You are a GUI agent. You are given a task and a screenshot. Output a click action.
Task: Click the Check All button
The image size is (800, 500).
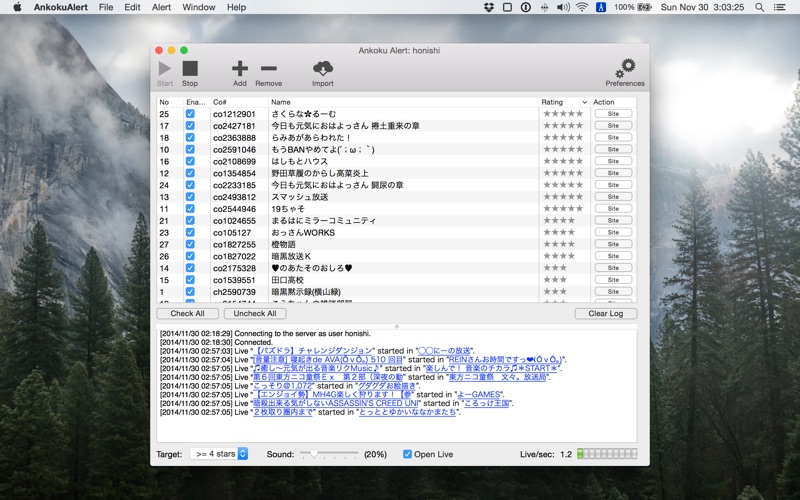(187, 314)
